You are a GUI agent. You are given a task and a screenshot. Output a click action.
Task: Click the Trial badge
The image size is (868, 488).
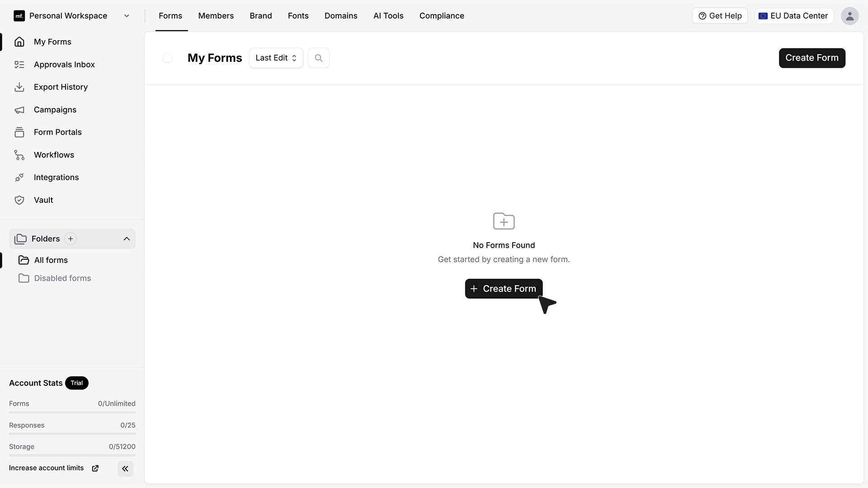pyautogui.click(x=77, y=383)
